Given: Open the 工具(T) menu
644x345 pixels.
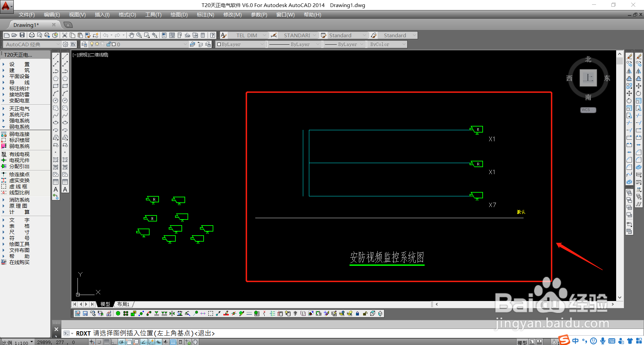Looking at the screenshot, I should 153,15.
